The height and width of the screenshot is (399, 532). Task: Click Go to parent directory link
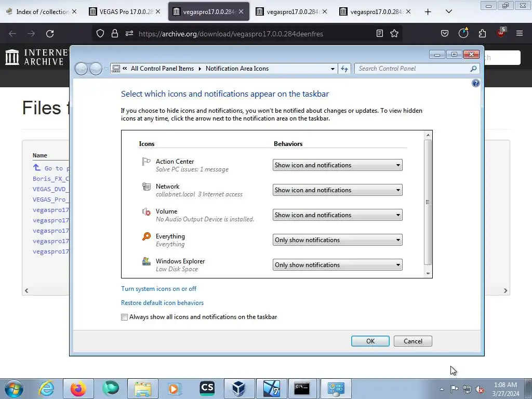(x=51, y=168)
